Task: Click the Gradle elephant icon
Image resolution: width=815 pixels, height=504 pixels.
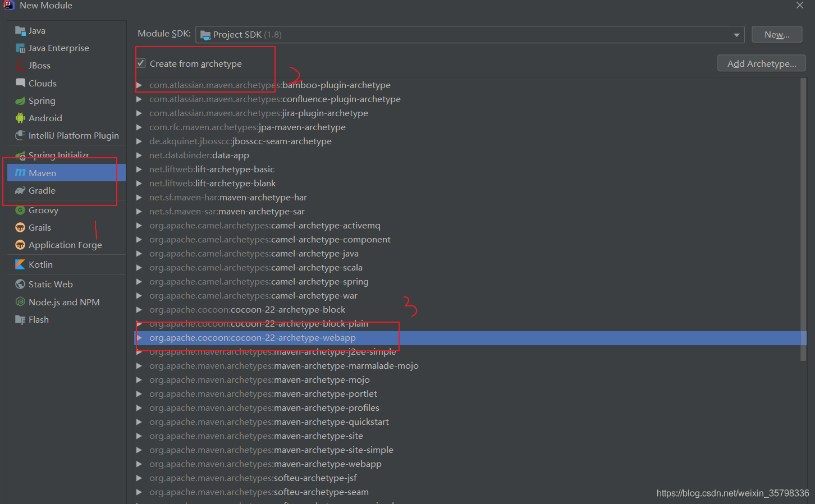Action: click(x=20, y=191)
